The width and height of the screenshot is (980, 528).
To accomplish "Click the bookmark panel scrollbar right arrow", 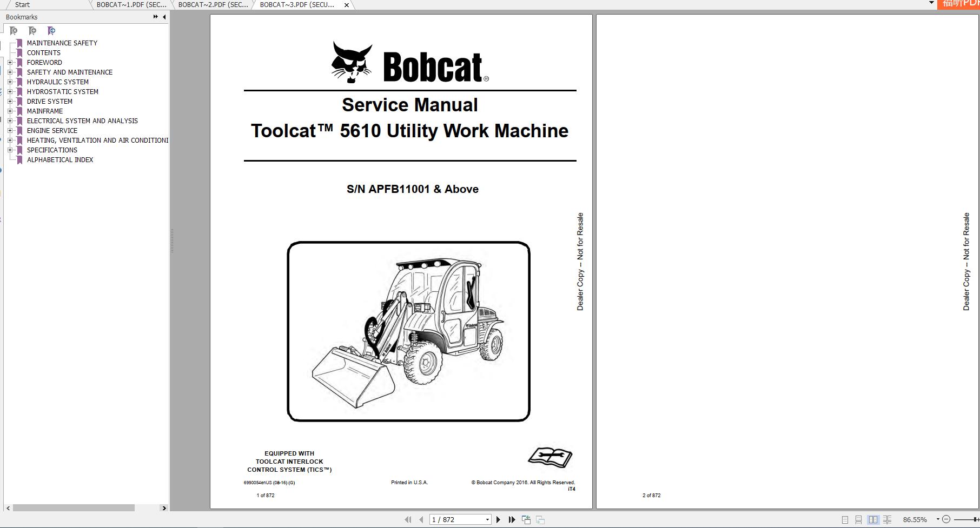I will (164, 508).
